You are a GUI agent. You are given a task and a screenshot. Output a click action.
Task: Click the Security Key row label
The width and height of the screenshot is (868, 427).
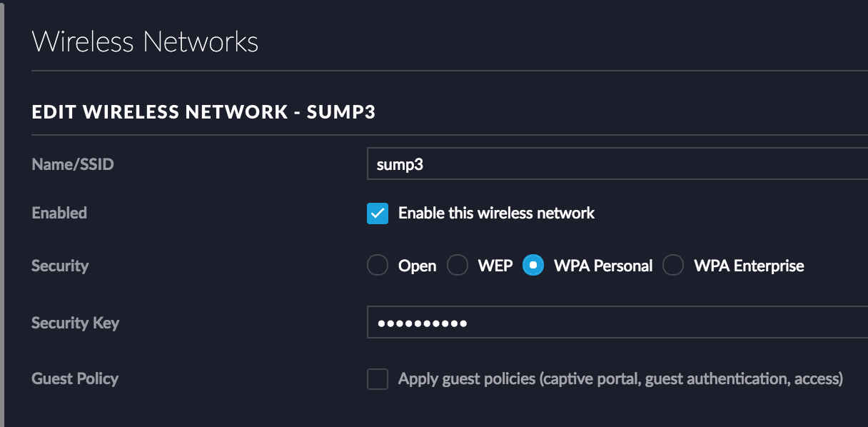[x=76, y=323]
